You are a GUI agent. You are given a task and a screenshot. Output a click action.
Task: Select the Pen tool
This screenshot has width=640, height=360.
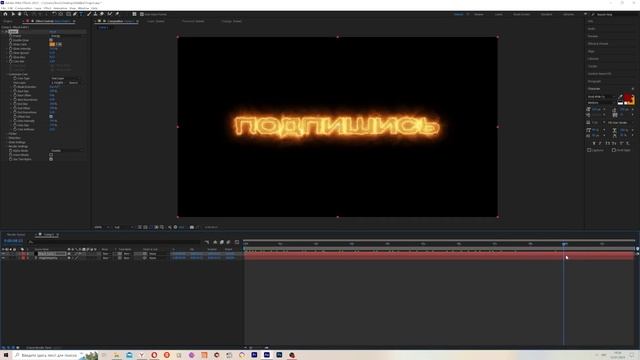[x=75, y=14]
